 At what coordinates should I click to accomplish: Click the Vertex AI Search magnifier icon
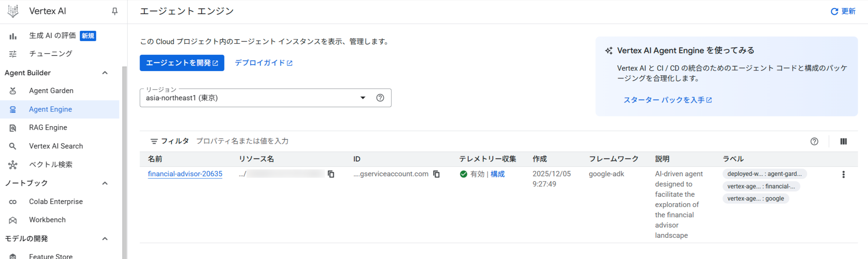[x=13, y=146]
